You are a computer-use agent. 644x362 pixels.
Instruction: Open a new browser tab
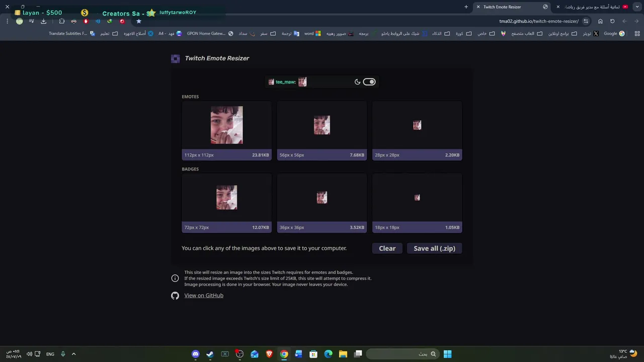(x=466, y=7)
